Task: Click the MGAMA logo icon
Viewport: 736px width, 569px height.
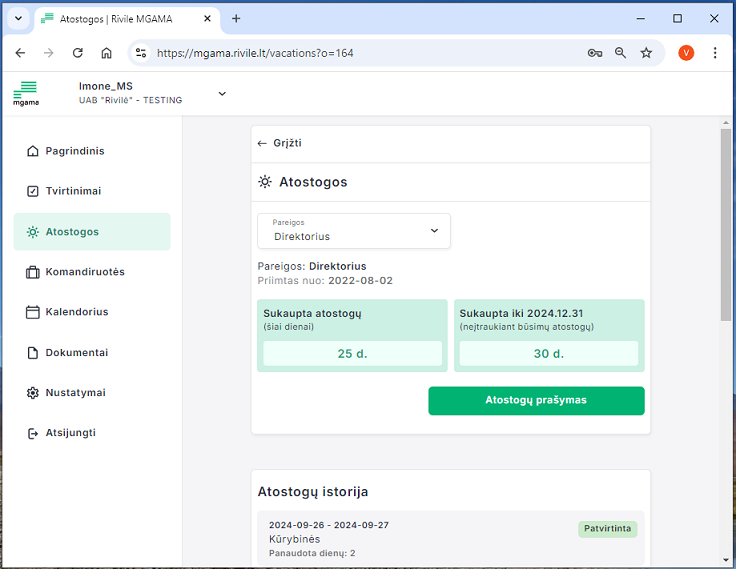Action: [25, 93]
